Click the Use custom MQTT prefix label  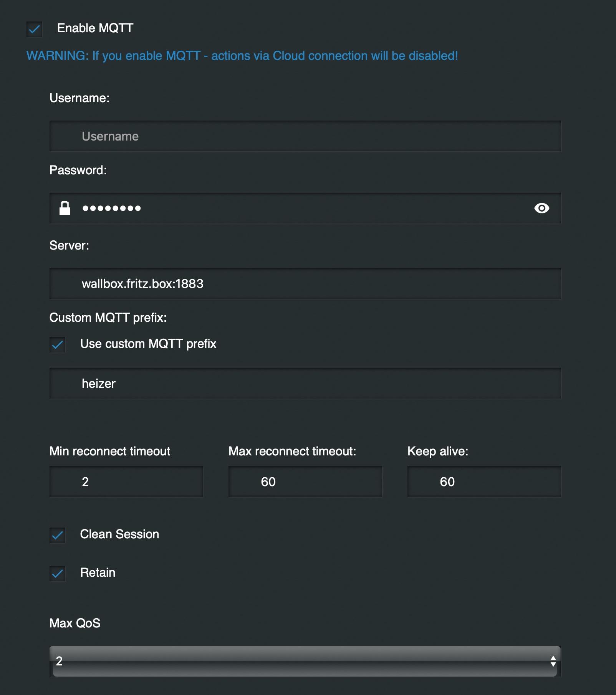148,344
